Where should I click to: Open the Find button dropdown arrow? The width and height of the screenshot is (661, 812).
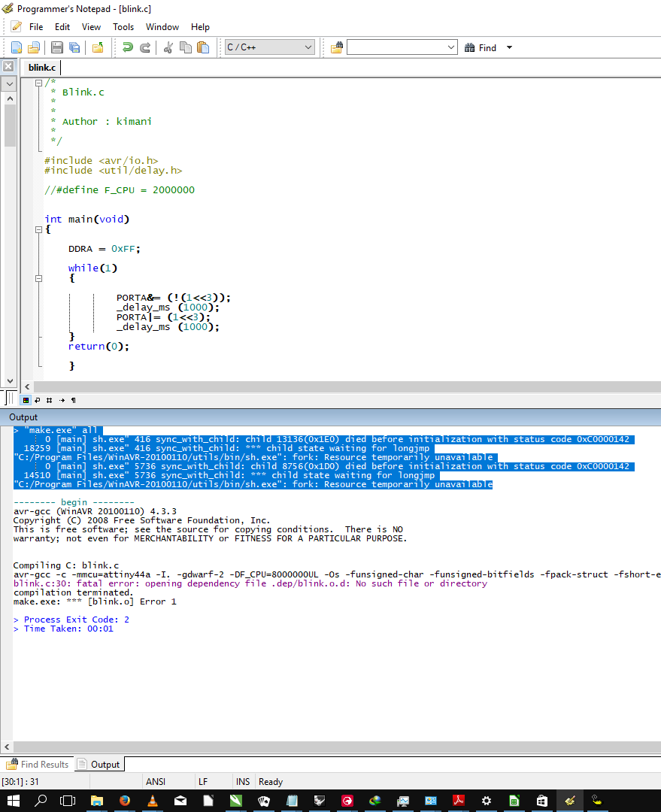(509, 47)
